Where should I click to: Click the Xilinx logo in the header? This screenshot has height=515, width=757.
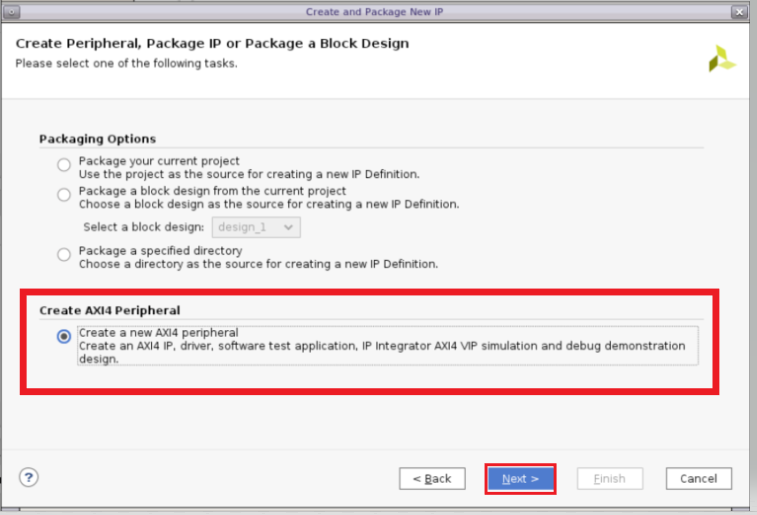click(721, 59)
